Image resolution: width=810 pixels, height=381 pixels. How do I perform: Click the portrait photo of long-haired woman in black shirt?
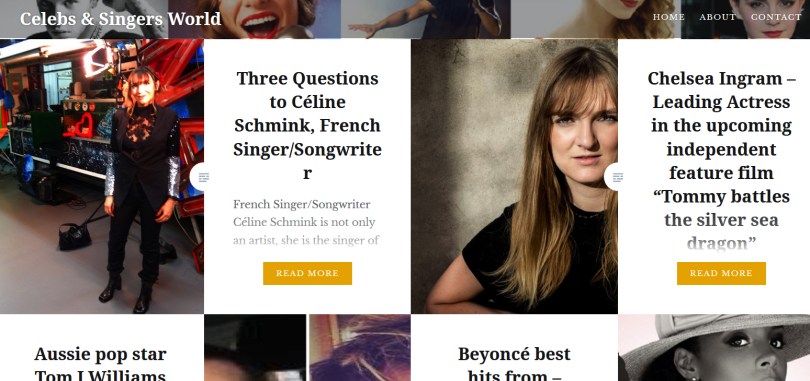[515, 177]
